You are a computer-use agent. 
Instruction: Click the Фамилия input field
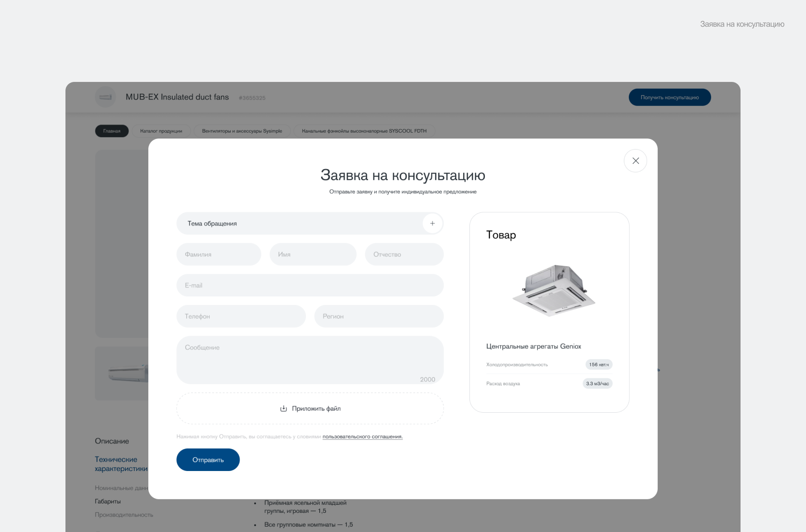coord(219,255)
